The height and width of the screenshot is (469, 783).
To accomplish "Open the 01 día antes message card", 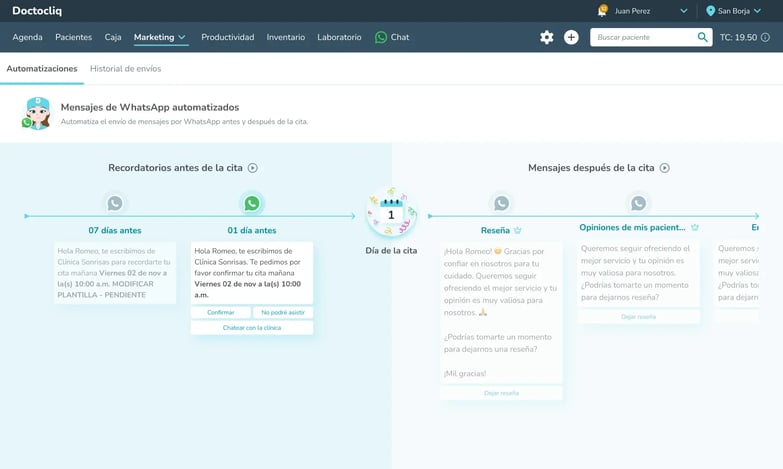I will [x=252, y=273].
